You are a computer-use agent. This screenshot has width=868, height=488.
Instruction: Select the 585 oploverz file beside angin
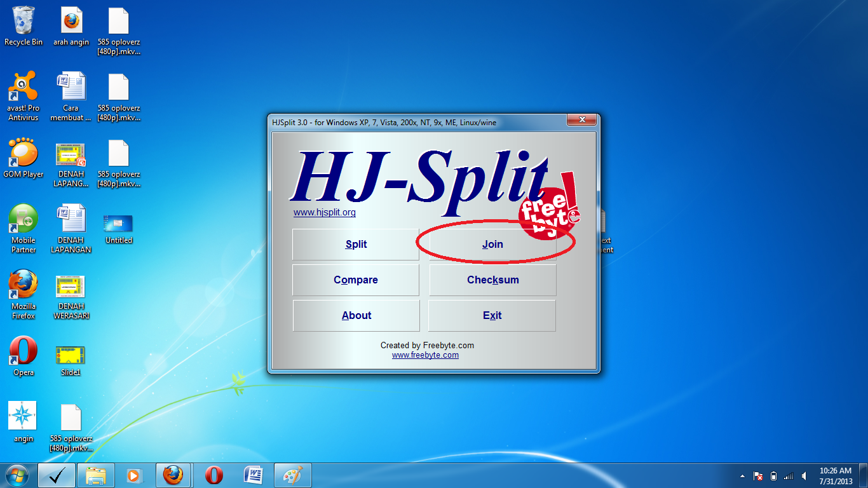pos(71,427)
